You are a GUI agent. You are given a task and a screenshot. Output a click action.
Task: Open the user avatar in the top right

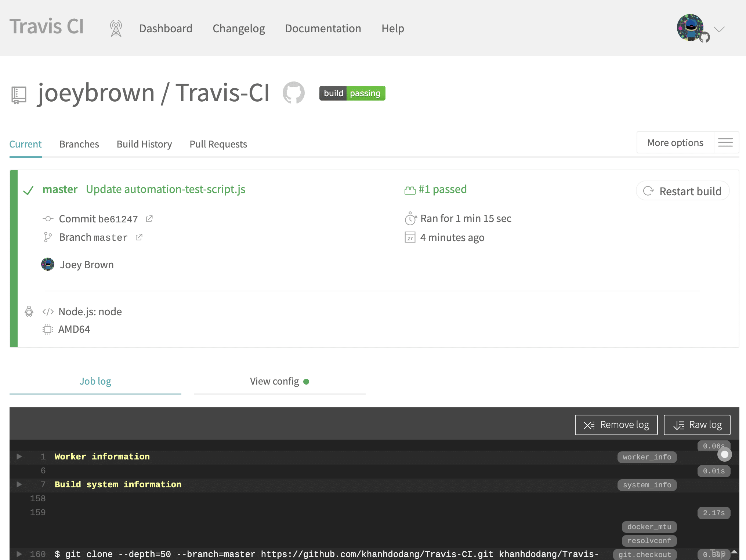tap(690, 28)
